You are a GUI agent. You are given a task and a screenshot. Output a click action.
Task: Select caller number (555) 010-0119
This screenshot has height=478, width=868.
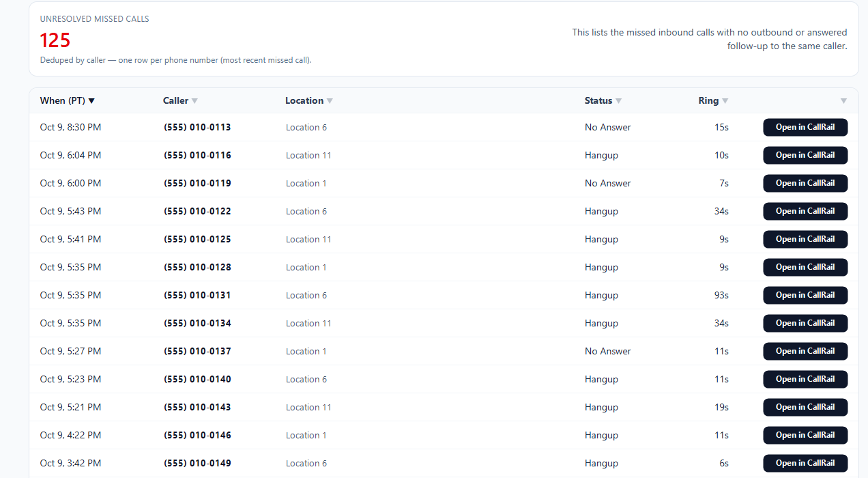(197, 184)
